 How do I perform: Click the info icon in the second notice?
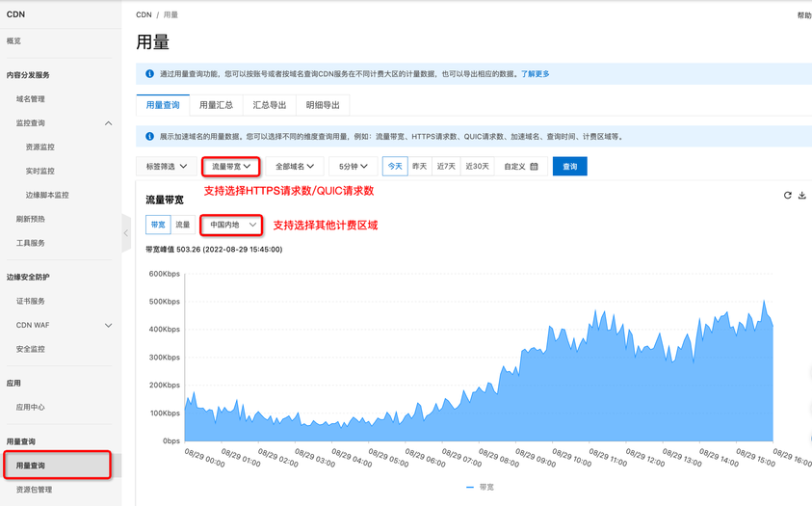tap(149, 137)
